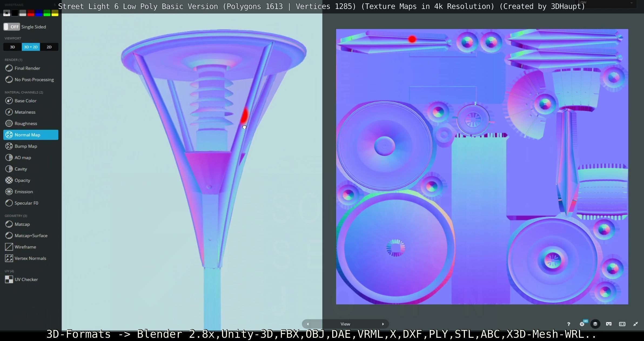The height and width of the screenshot is (341, 644).
Task: Enter VR mode with headset icon
Action: pos(609,324)
